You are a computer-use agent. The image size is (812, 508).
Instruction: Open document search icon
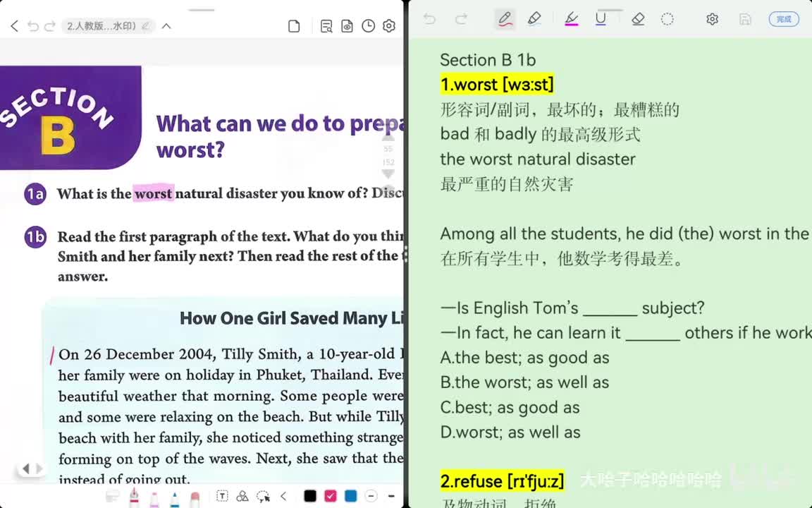(x=326, y=26)
